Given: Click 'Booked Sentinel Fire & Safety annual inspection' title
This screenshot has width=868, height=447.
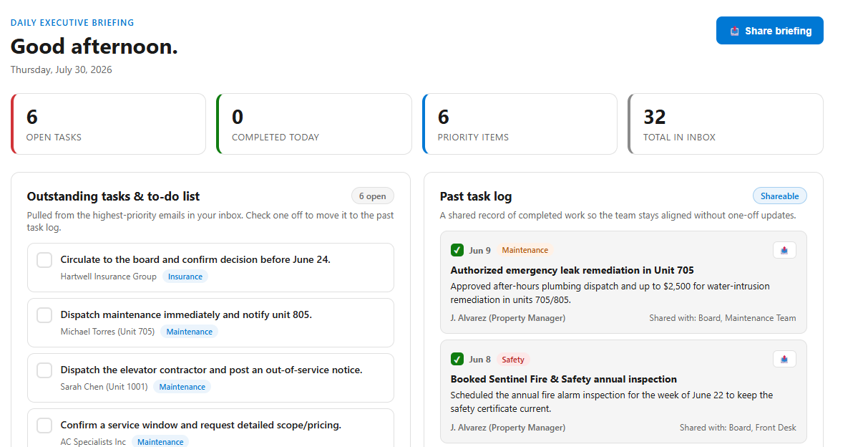Looking at the screenshot, I should pyautogui.click(x=564, y=379).
